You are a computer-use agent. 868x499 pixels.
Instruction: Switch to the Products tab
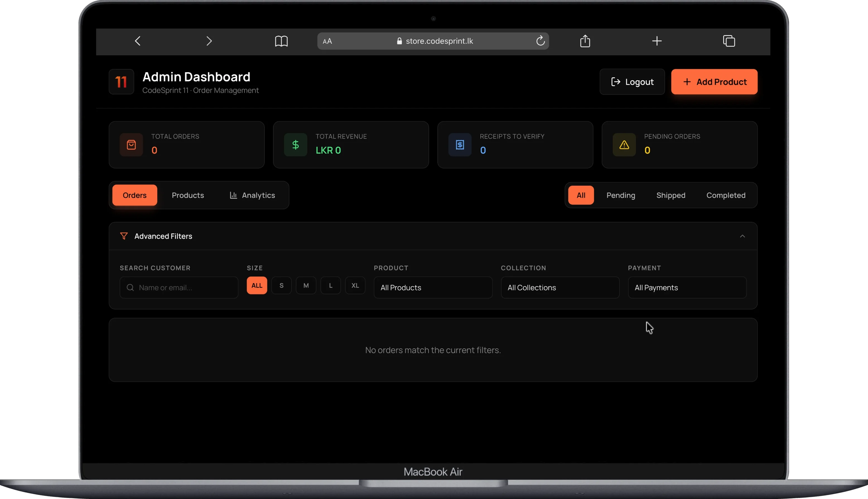point(188,195)
